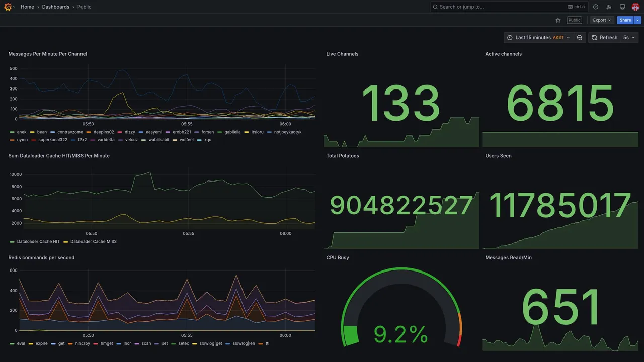Click the Share button

click(x=625, y=20)
